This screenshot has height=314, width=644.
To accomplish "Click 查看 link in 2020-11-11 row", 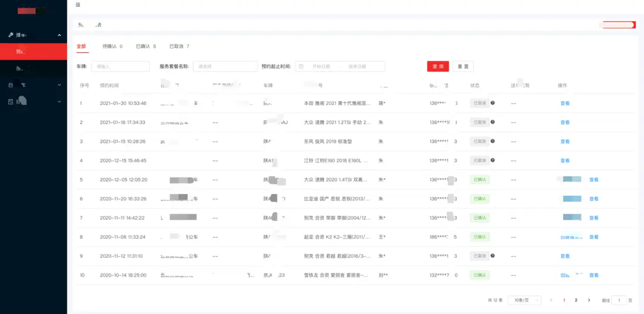I will pos(594,218).
